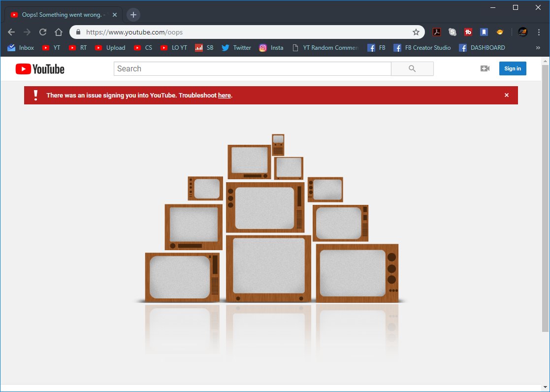Open the RT bookmark

click(78, 48)
